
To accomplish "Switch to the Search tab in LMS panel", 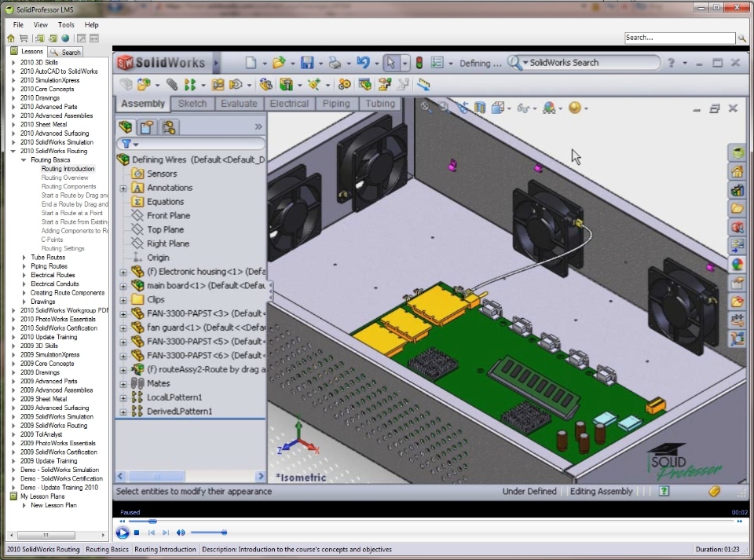I will point(65,52).
